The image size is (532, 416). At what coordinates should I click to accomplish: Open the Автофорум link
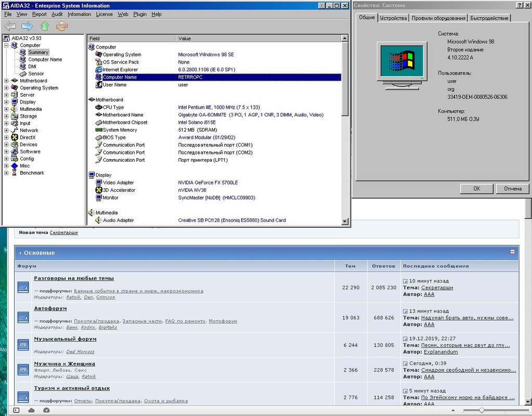coord(50,308)
